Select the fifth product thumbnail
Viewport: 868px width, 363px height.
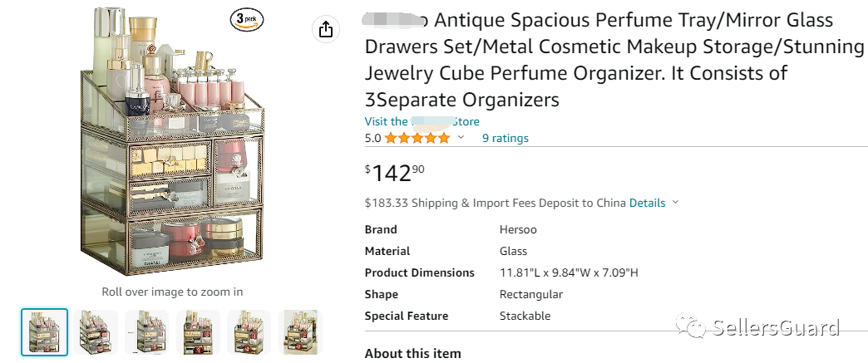click(x=249, y=332)
